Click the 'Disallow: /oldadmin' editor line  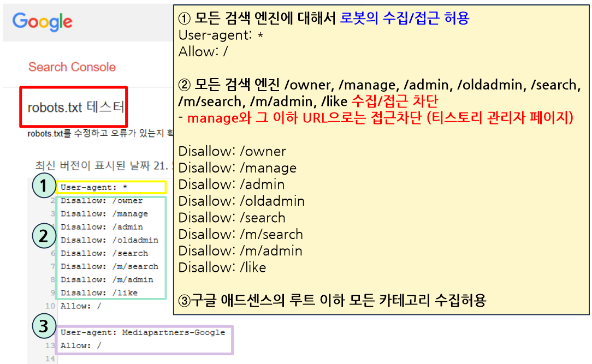[x=109, y=240]
